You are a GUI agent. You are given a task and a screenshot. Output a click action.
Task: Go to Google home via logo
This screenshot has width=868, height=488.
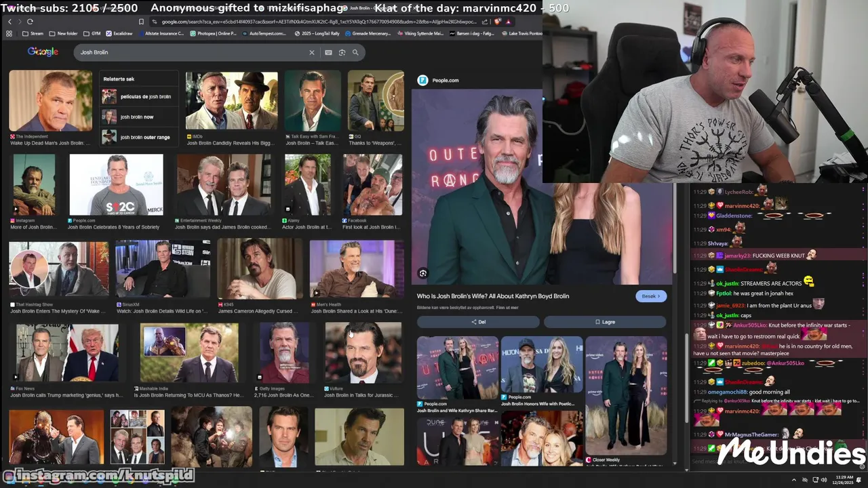[43, 52]
